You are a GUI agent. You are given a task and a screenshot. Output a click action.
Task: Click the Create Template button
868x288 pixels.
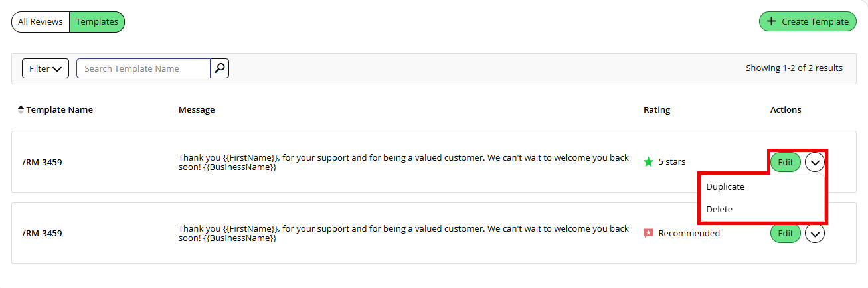[808, 21]
